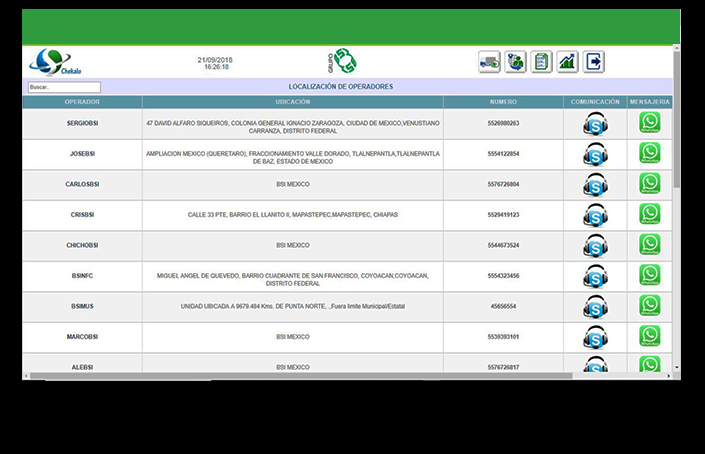Viewport: 705px width, 454px height.
Task: Open the growth chart statistics icon
Action: pyautogui.click(x=567, y=62)
